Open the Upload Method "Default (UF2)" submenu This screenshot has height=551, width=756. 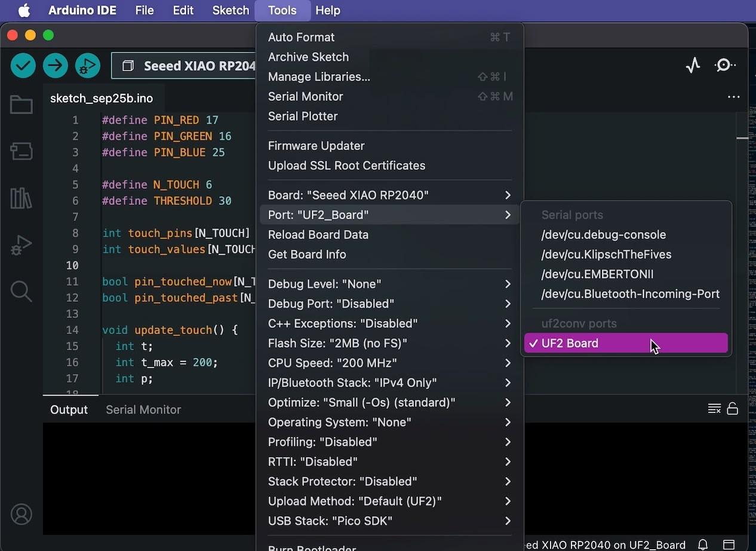(x=389, y=501)
